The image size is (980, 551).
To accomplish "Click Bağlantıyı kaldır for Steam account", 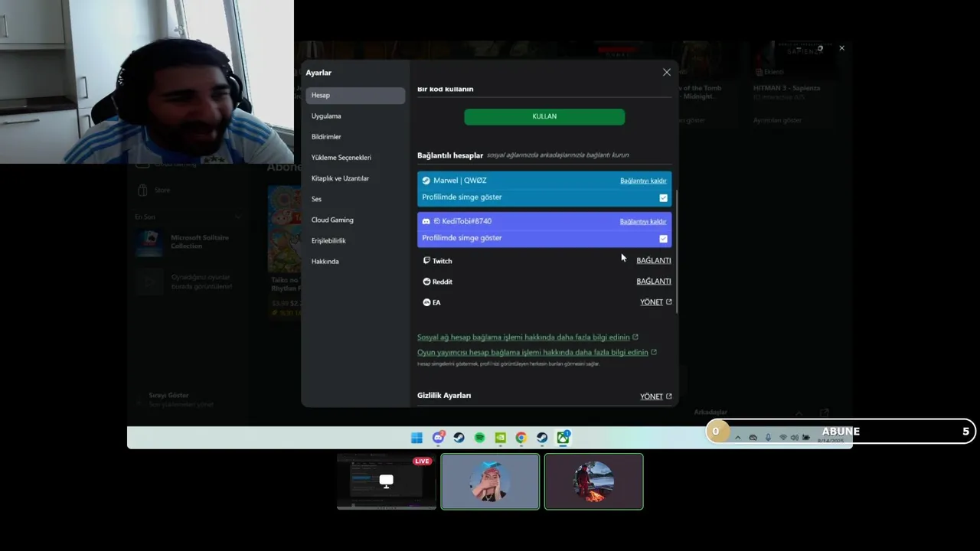I will (643, 181).
